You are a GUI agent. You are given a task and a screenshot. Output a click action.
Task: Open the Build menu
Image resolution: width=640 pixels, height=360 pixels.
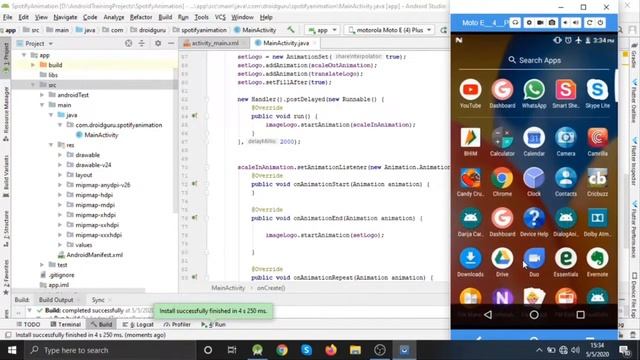(165, 17)
